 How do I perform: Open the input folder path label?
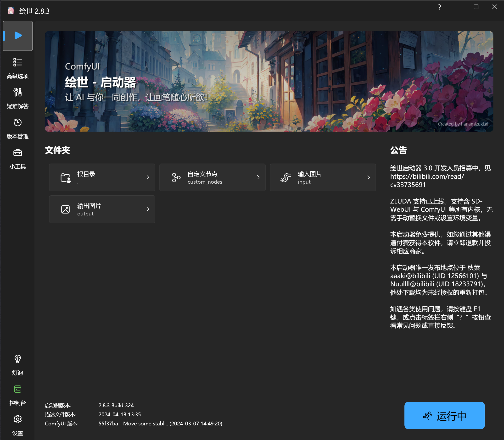coord(304,182)
